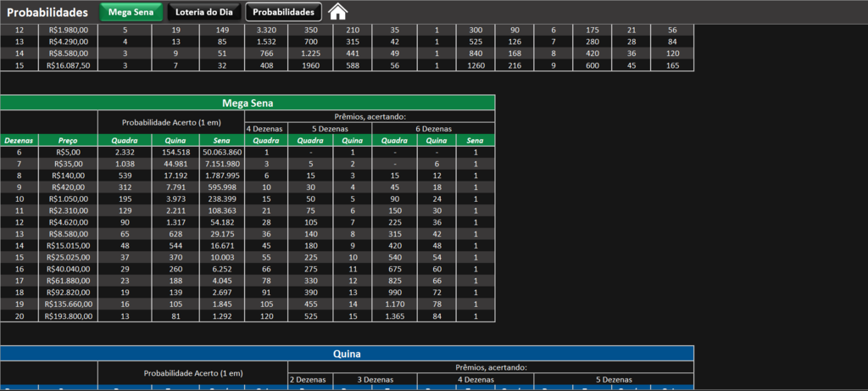Select the price cell R$140,00

click(x=68, y=176)
